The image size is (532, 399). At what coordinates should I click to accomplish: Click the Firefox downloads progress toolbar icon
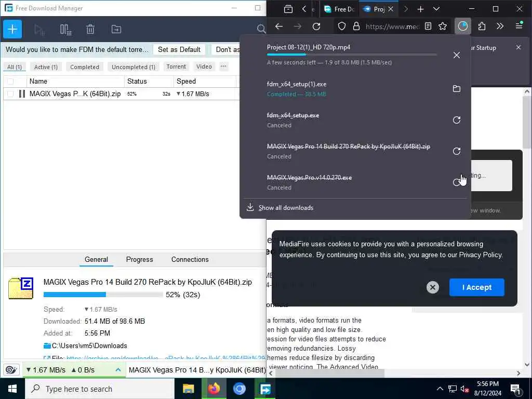(463, 26)
